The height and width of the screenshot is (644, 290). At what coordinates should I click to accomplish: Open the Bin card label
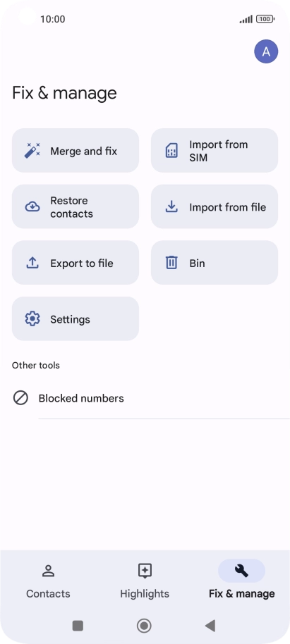197,263
